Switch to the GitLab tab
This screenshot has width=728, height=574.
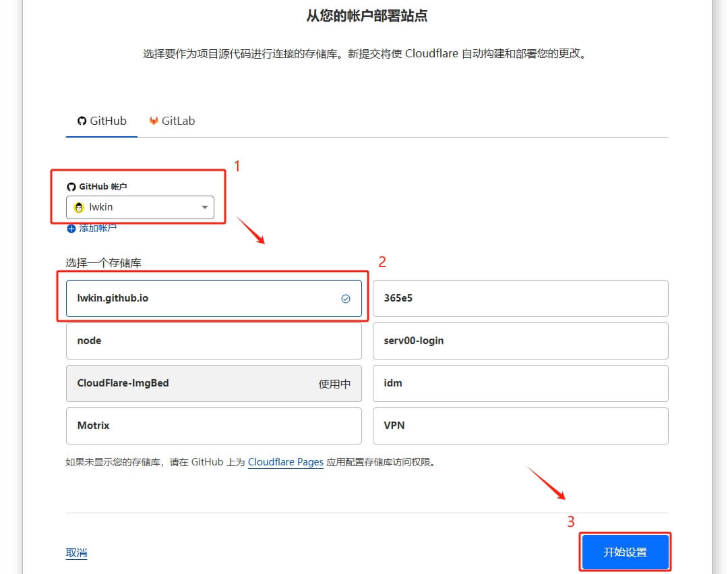click(x=172, y=121)
